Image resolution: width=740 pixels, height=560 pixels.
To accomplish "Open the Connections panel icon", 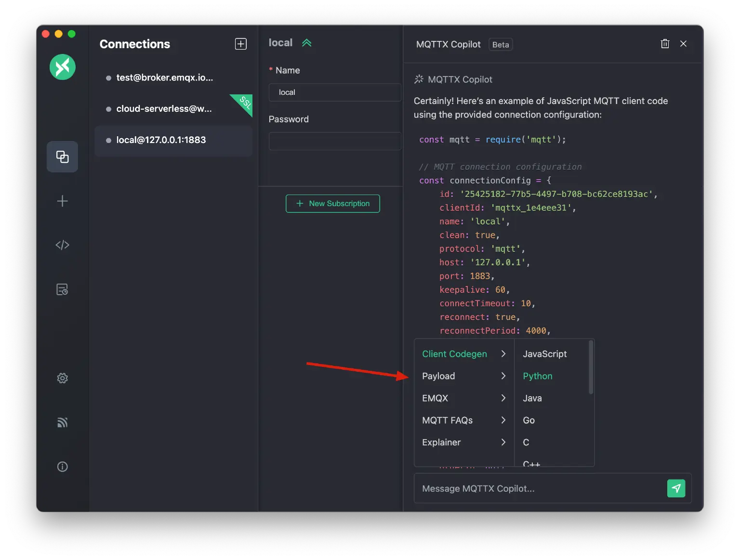I will click(x=62, y=156).
